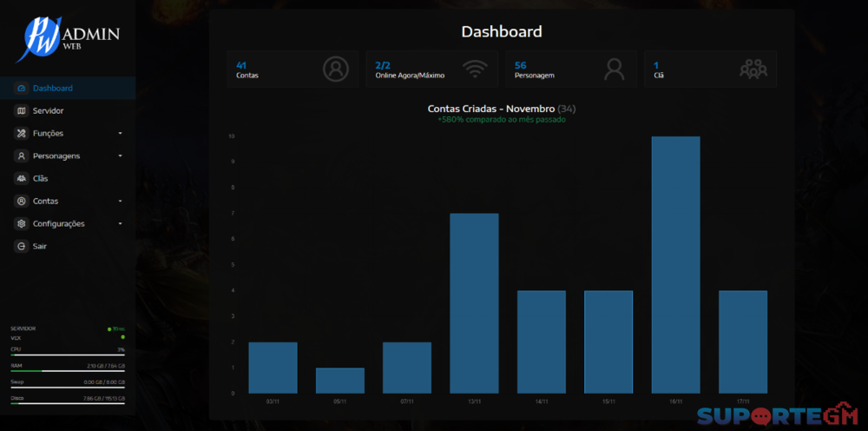Click the Clãs group icon in sidebar

click(22, 179)
